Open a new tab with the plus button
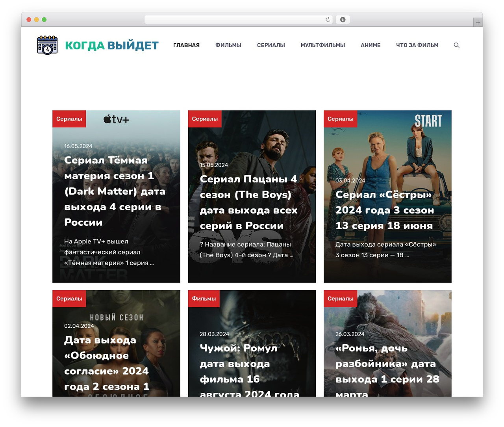 coord(478,22)
